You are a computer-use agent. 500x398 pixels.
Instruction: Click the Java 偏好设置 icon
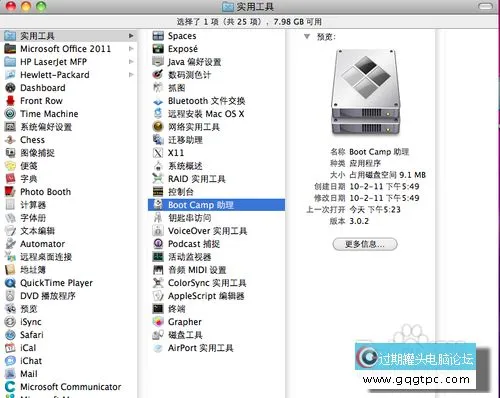pos(158,62)
